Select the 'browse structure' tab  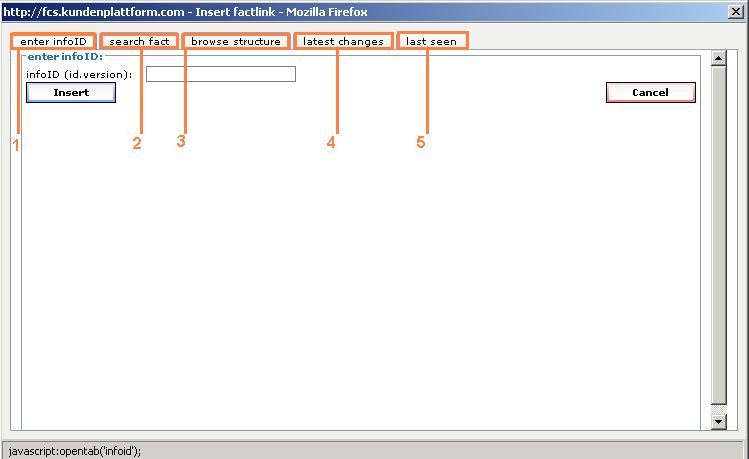[236, 42]
